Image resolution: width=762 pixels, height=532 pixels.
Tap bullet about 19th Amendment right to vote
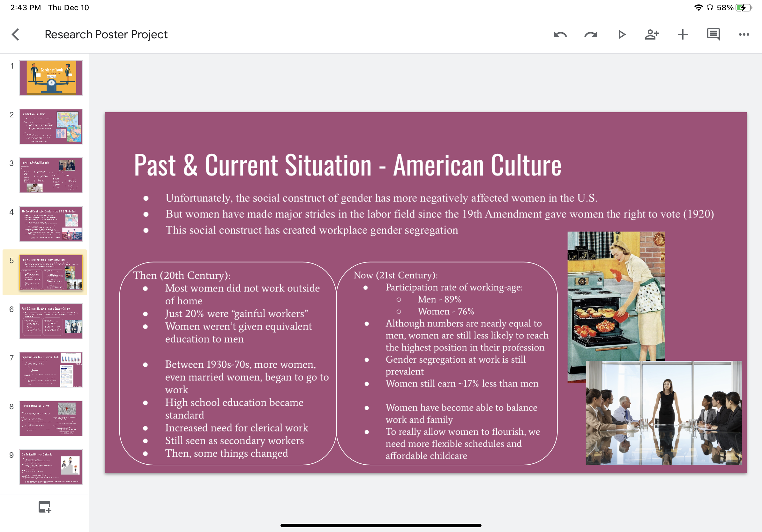tap(439, 214)
